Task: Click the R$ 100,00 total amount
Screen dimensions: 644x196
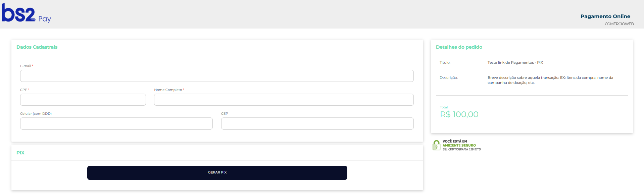Action: point(459,114)
